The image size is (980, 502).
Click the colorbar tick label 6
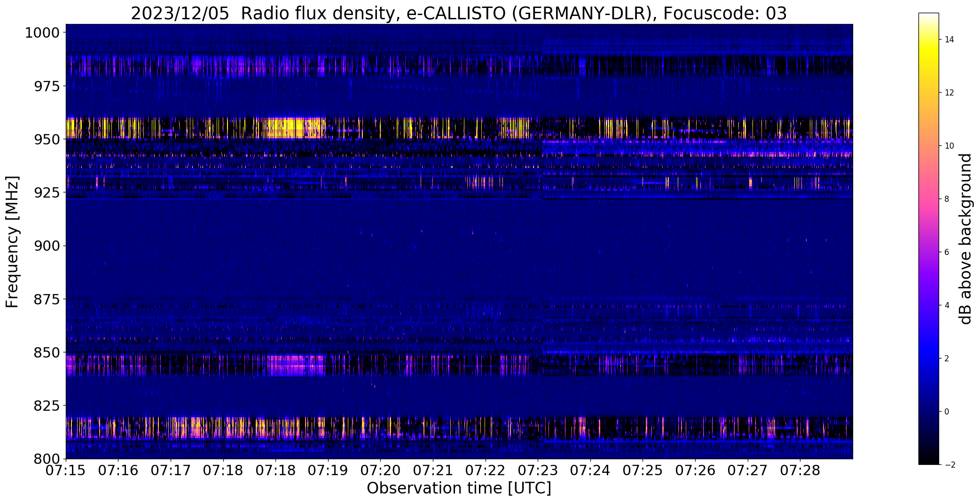pyautogui.click(x=947, y=252)
